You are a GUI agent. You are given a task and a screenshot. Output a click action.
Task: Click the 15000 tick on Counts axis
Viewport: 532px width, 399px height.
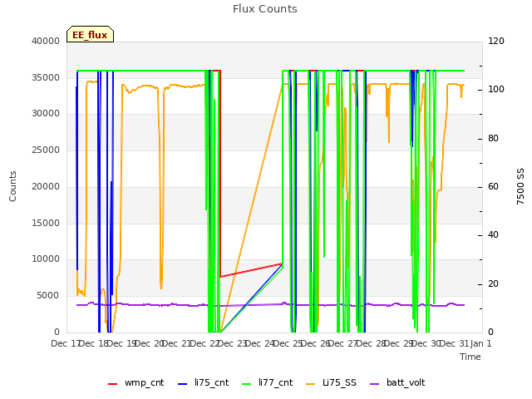click(x=46, y=223)
